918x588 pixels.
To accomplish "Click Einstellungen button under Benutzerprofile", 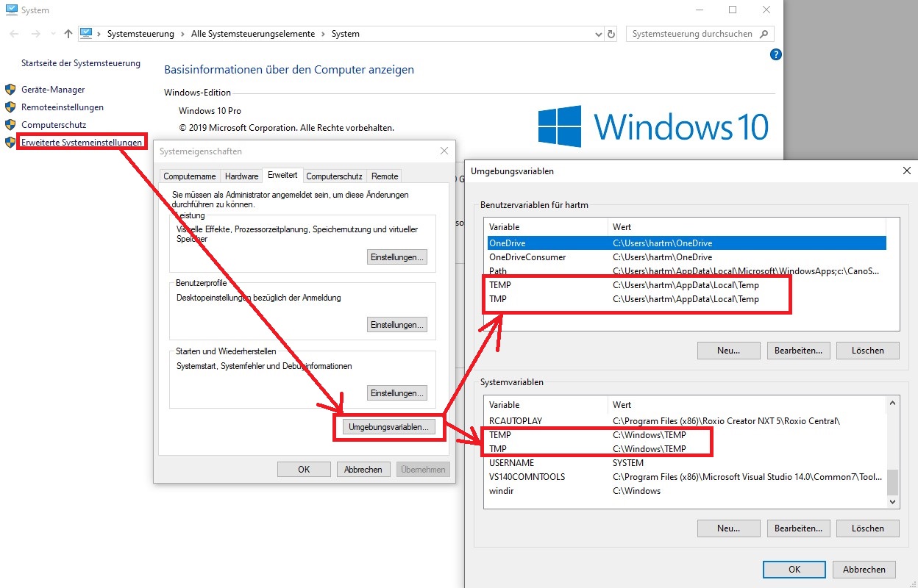I will [397, 325].
